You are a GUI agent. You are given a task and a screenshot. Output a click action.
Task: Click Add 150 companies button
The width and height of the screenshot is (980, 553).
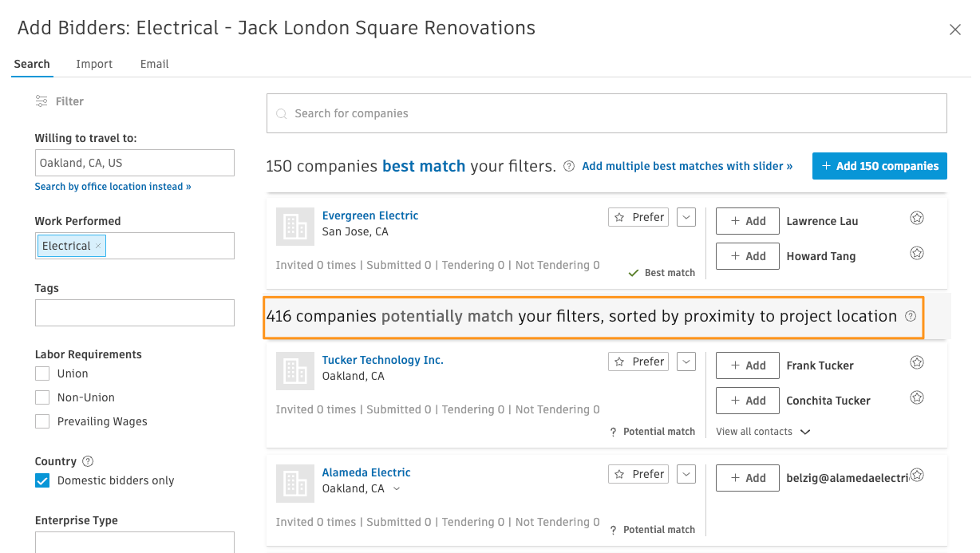pyautogui.click(x=879, y=165)
